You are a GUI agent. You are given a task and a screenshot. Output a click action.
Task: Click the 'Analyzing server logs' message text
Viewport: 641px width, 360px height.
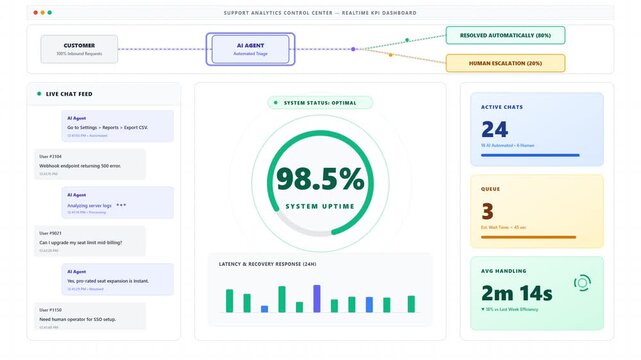[x=89, y=206]
